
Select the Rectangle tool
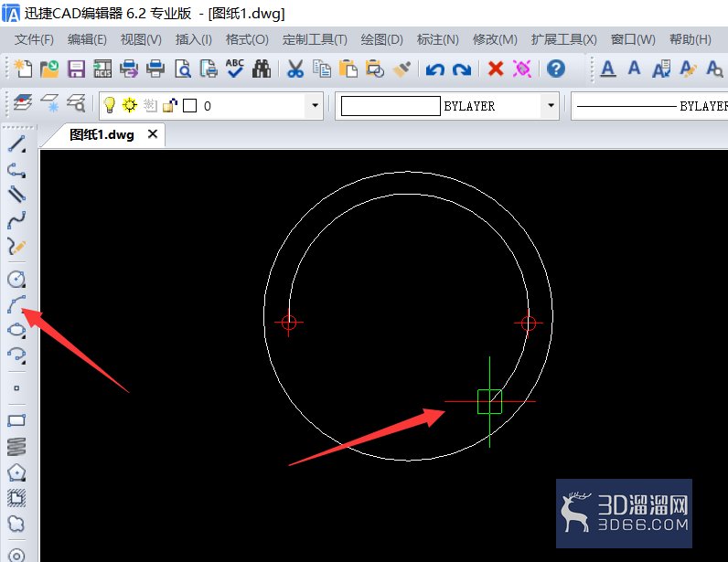pos(16,420)
